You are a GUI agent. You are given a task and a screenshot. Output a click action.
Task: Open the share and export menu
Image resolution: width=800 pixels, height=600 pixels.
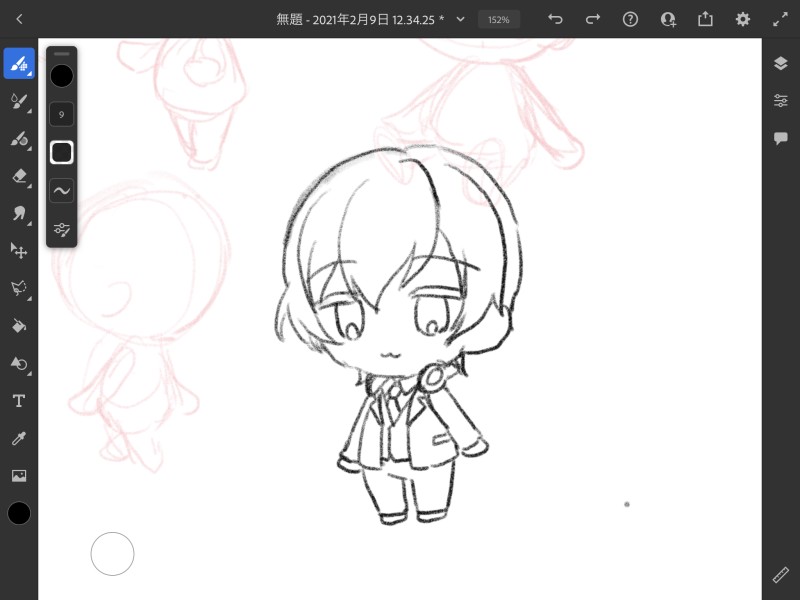pos(705,19)
